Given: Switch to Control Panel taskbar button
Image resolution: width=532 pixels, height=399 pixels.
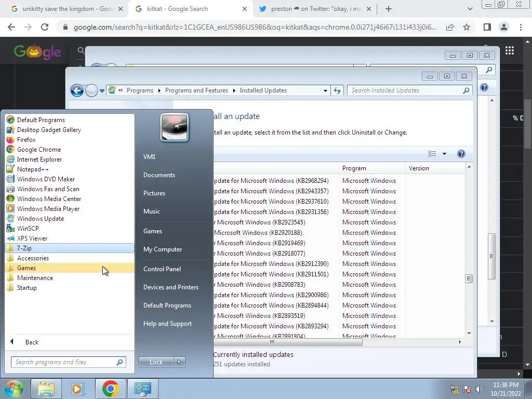Looking at the screenshot, I should point(142,389).
